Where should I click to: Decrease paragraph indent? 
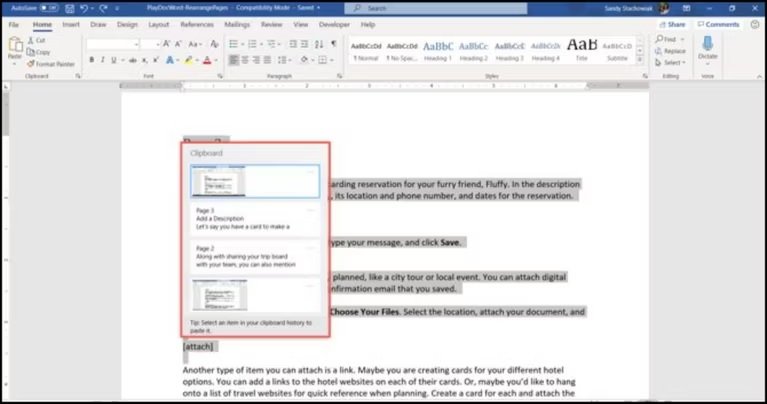tap(293, 44)
